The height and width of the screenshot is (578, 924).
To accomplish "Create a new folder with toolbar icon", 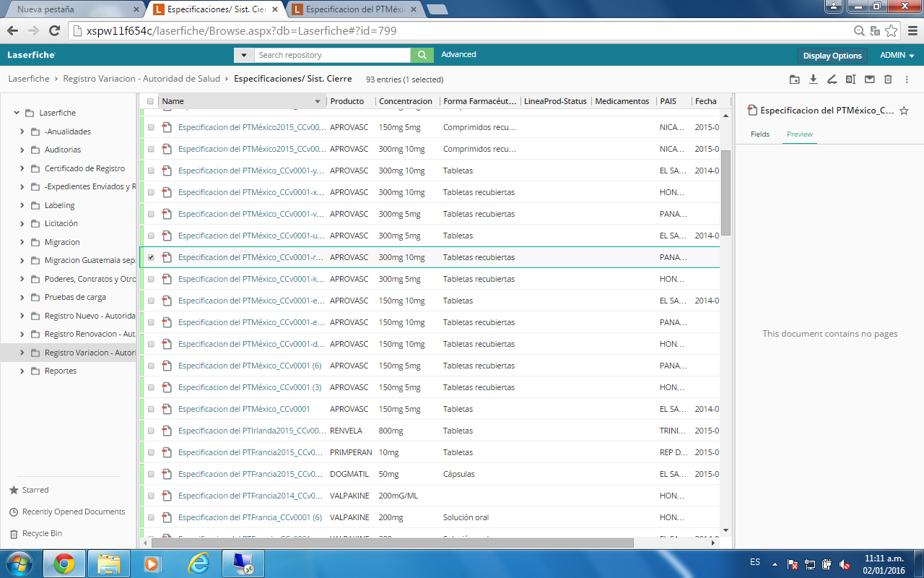I will pos(794,79).
